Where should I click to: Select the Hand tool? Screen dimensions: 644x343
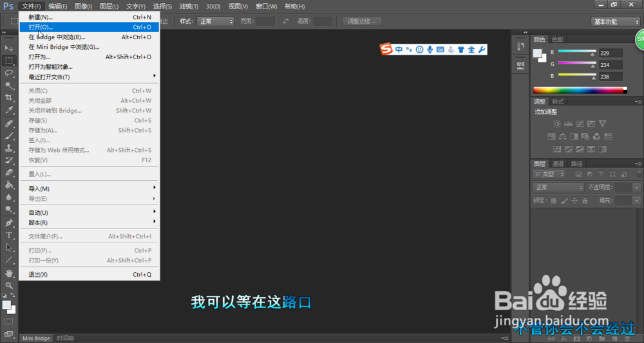click(8, 273)
